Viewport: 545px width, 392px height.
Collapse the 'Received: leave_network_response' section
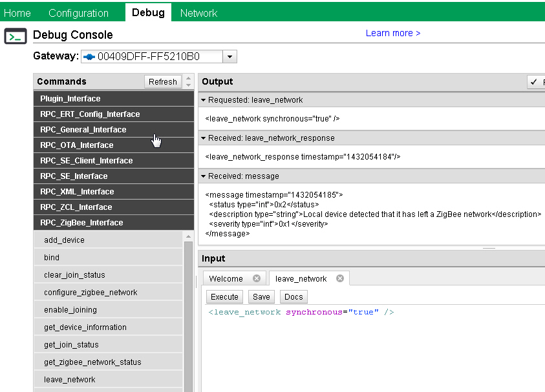pos(203,138)
